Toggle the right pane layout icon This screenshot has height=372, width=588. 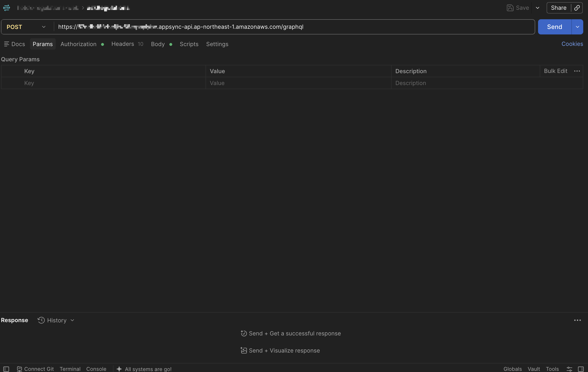pyautogui.click(x=581, y=369)
